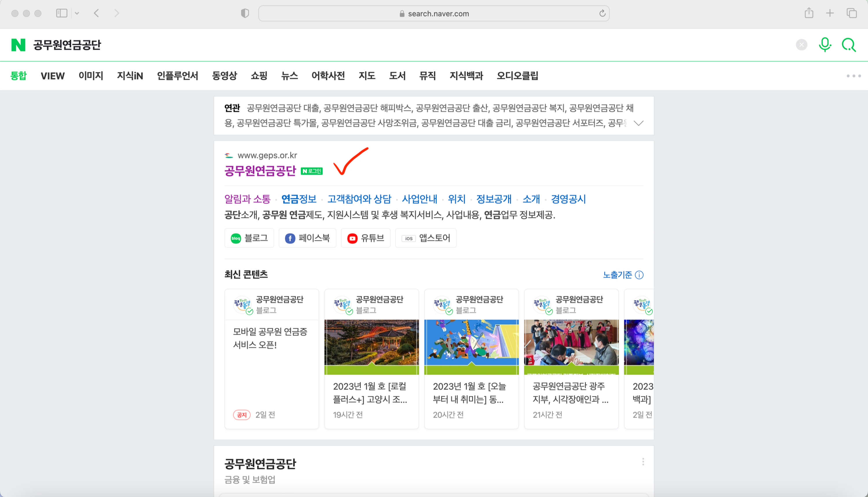Switch to the VIEW tab
The width and height of the screenshot is (868, 497).
point(53,76)
